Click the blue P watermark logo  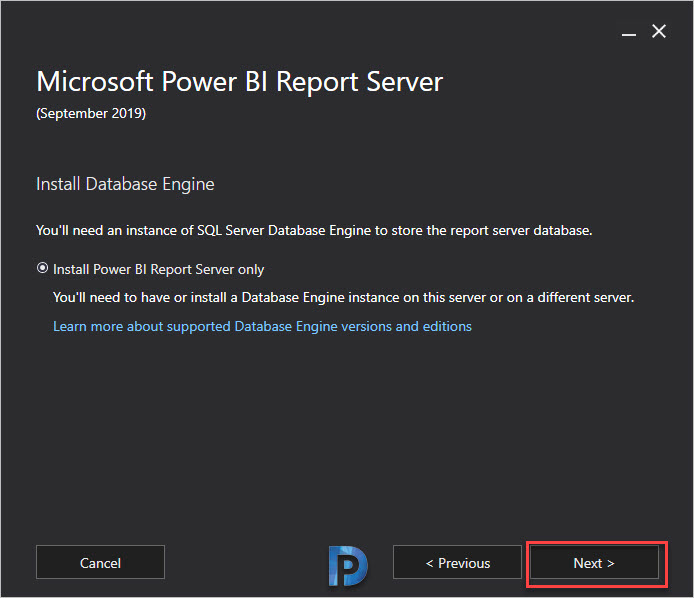[348, 566]
